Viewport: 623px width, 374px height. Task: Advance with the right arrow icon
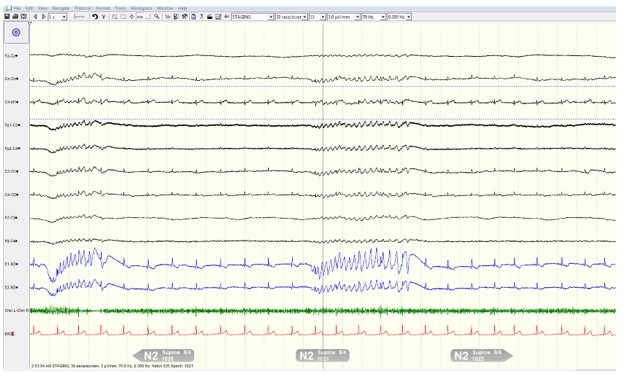[44, 17]
